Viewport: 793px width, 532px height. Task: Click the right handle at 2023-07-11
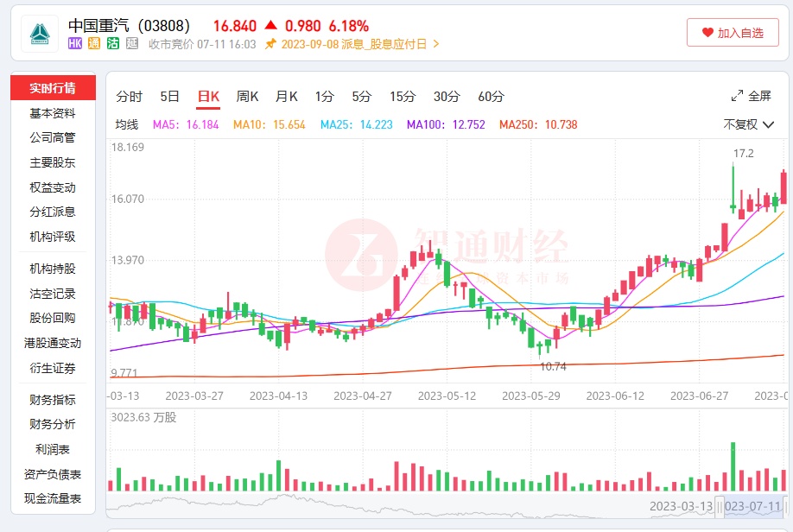pyautogui.click(x=785, y=507)
